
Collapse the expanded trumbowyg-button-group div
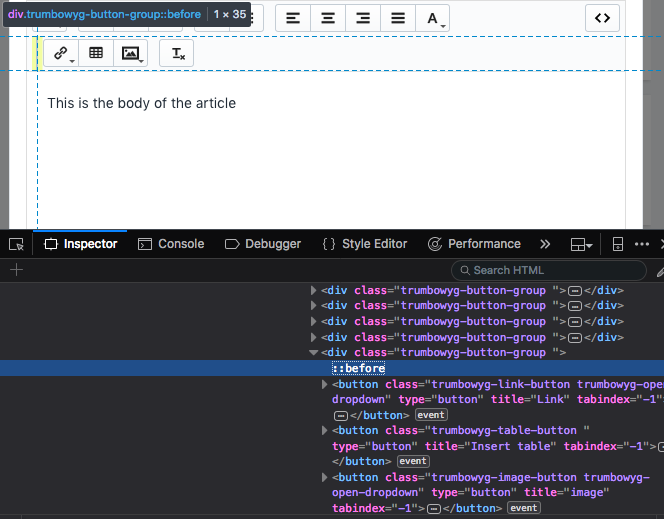[x=313, y=352]
